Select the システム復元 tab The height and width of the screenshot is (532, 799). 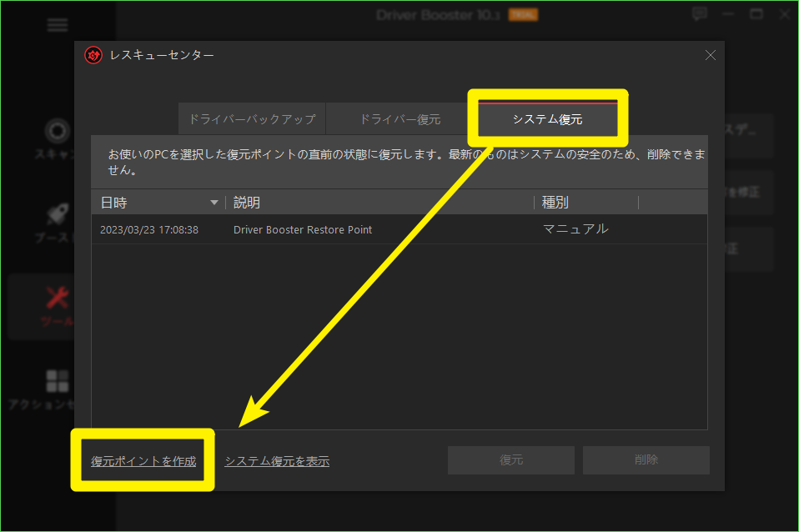[x=547, y=119]
